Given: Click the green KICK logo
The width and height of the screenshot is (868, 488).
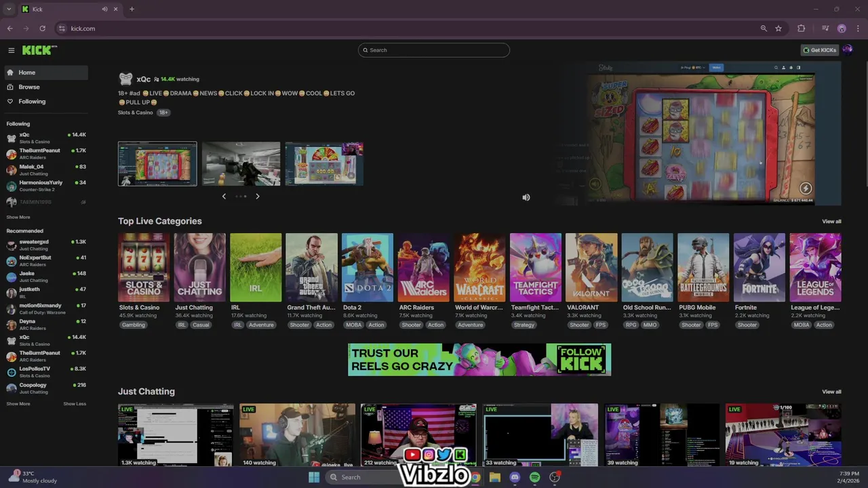Looking at the screenshot, I should point(39,50).
